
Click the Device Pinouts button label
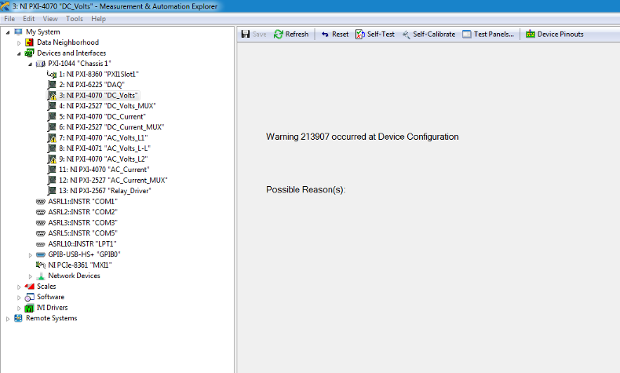point(560,34)
